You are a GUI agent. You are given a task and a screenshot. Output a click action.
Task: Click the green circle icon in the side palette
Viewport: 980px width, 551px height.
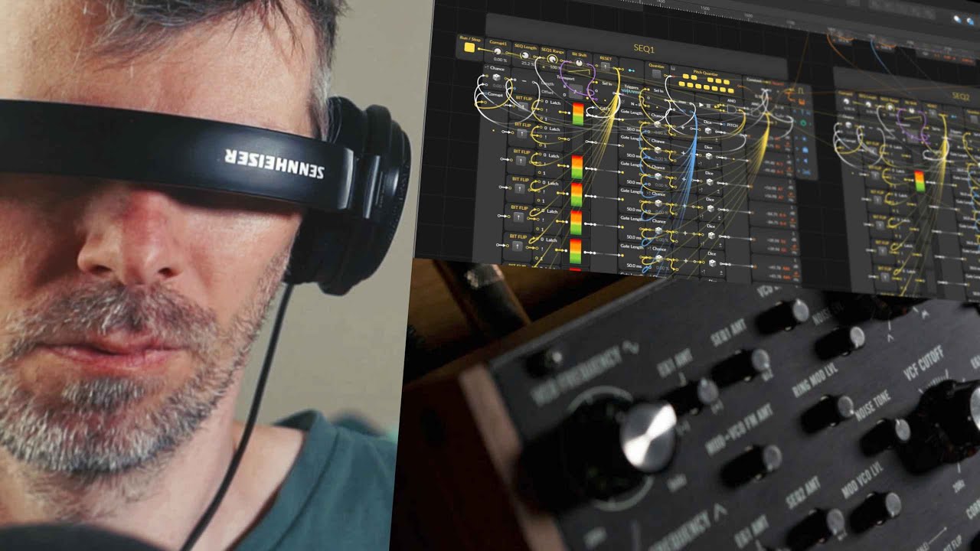[x=805, y=123]
